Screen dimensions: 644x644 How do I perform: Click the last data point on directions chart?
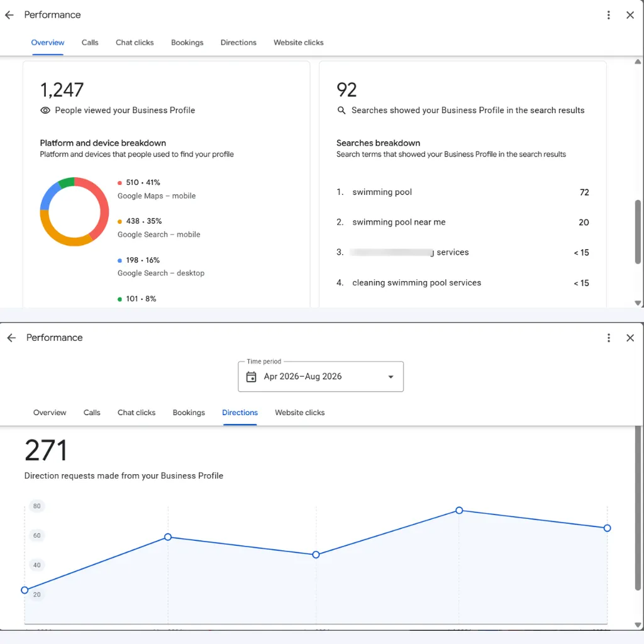(607, 528)
